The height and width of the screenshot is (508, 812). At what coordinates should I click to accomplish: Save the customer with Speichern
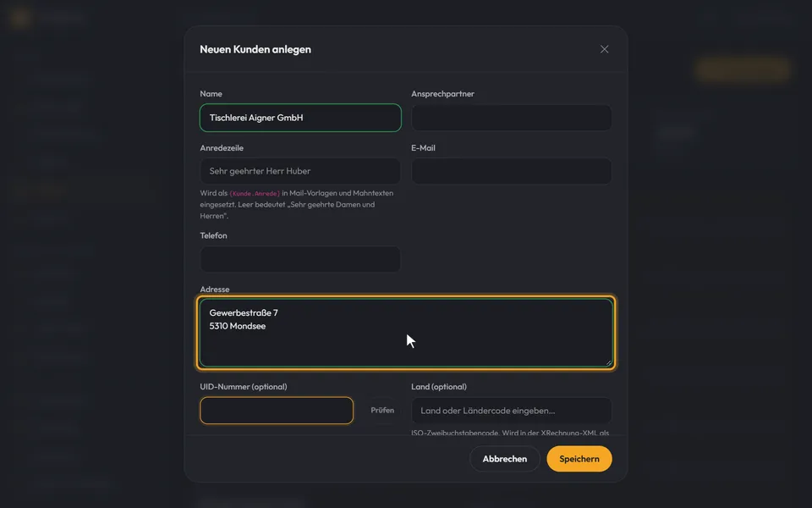click(579, 459)
